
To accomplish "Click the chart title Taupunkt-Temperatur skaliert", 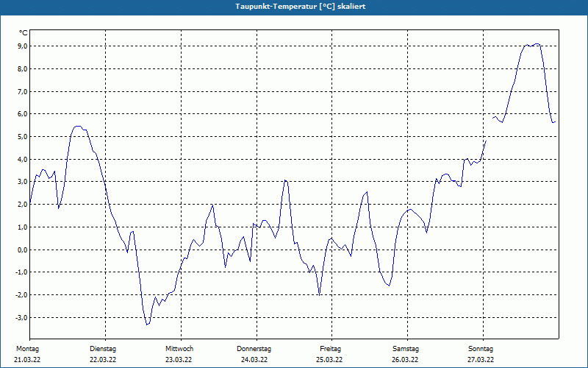I will [x=301, y=7].
